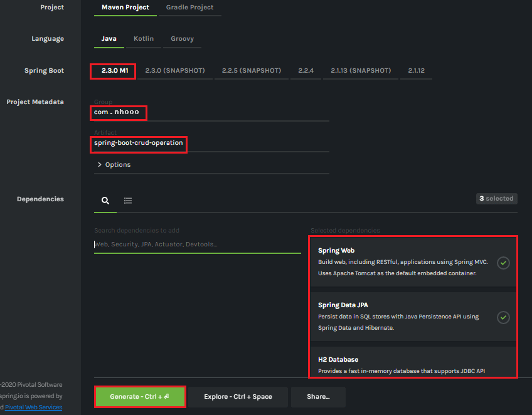Screen dimensions: 532x415
Task: Select Spring Boot 2.1.13 (SNAPSHOT)
Action: (361, 71)
